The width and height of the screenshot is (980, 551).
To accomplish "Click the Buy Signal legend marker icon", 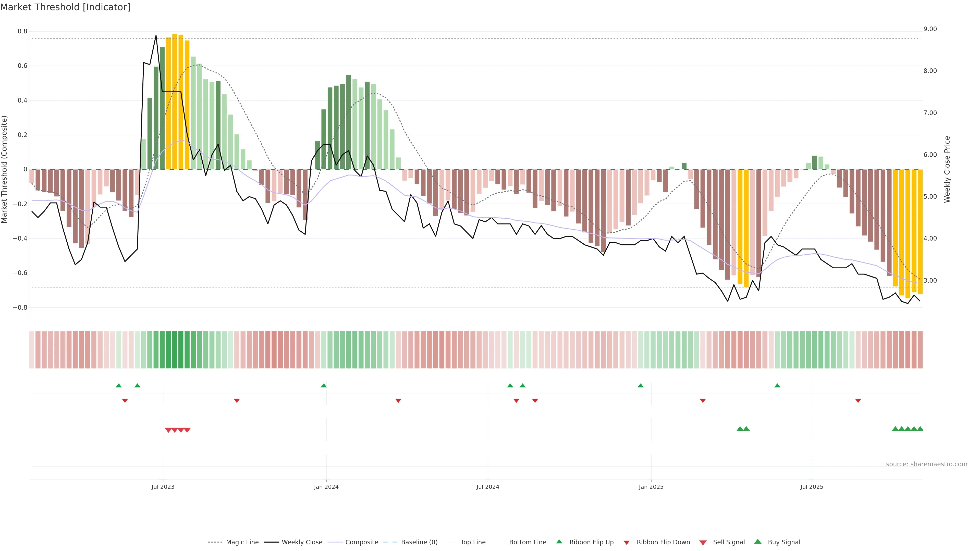I will (x=757, y=542).
